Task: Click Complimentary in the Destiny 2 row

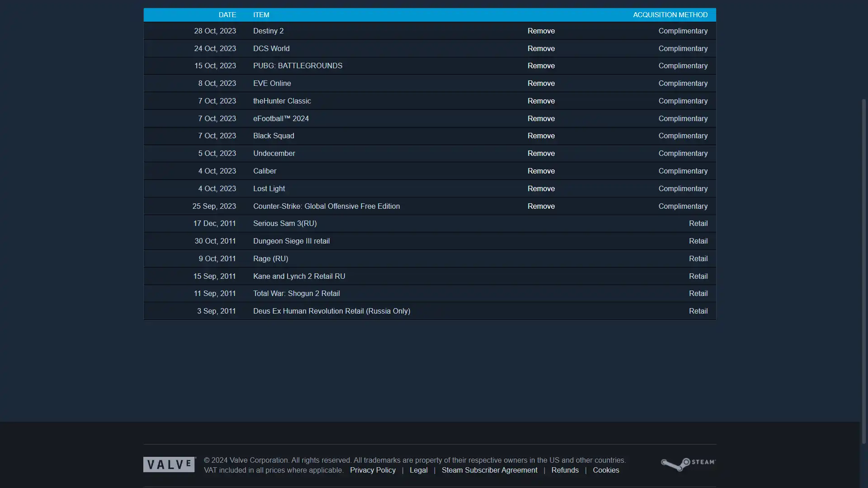Action: 683,31
